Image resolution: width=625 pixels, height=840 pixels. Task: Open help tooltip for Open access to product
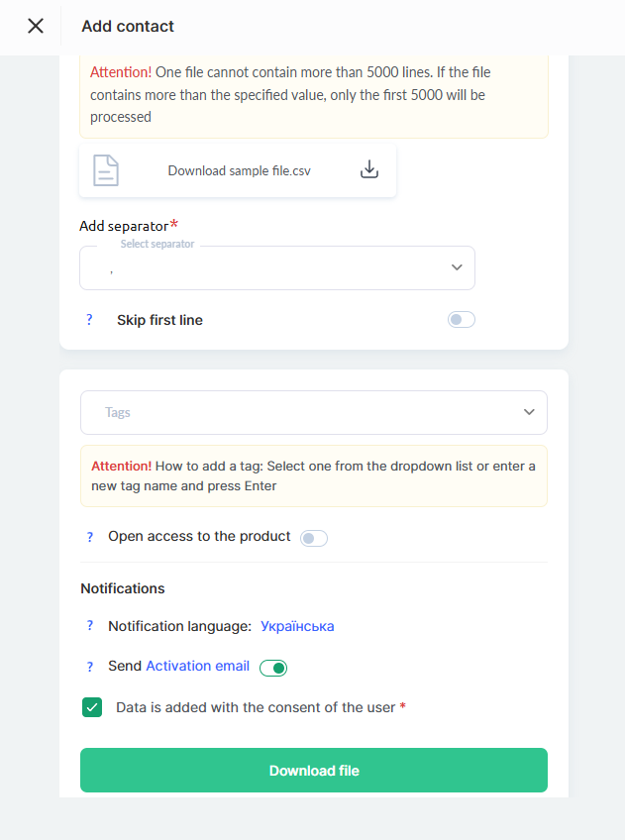pyautogui.click(x=89, y=536)
